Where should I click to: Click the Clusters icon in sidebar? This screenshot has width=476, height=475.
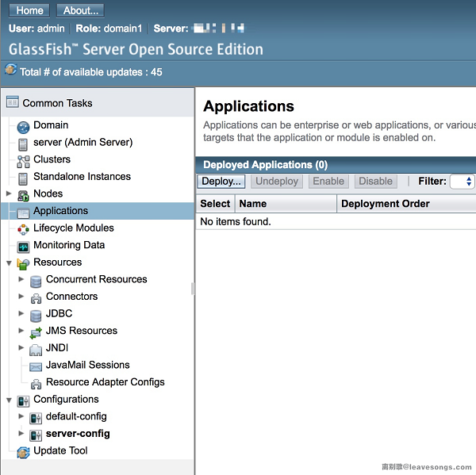tap(23, 160)
